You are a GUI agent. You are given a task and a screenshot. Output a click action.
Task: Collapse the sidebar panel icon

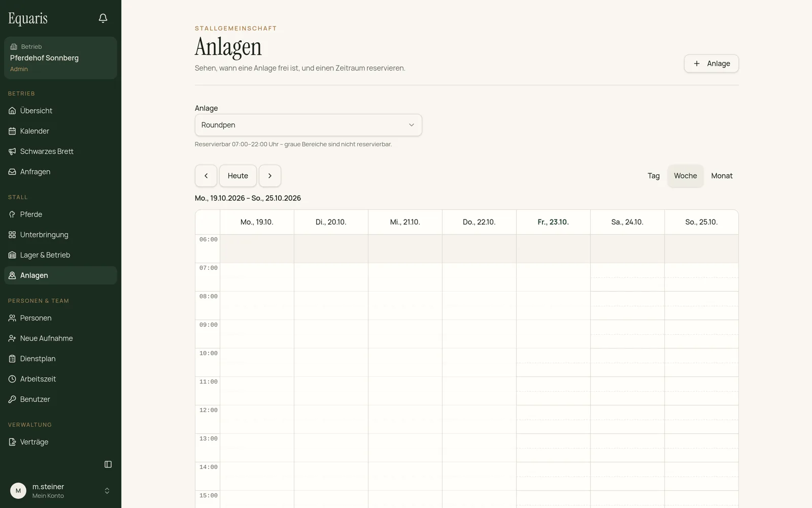[108, 464]
